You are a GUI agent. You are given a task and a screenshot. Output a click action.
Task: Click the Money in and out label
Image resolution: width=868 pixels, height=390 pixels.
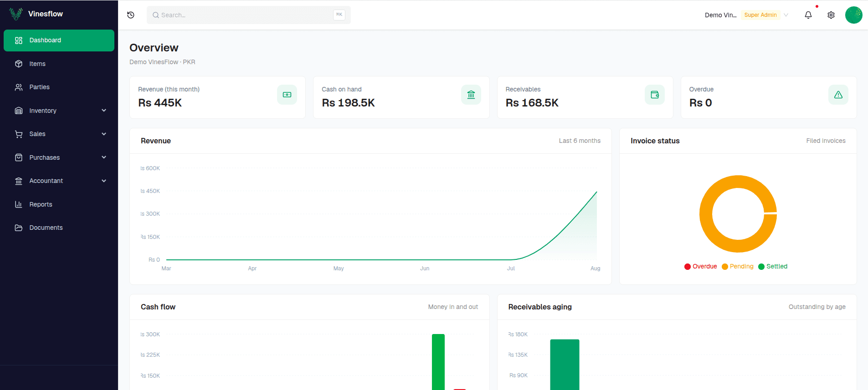click(x=453, y=307)
